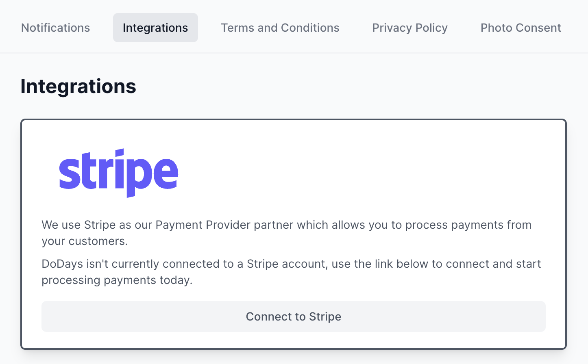588x364 pixels.
Task: Click "We use Stripe" at the paragraph start
Action: tap(78, 225)
